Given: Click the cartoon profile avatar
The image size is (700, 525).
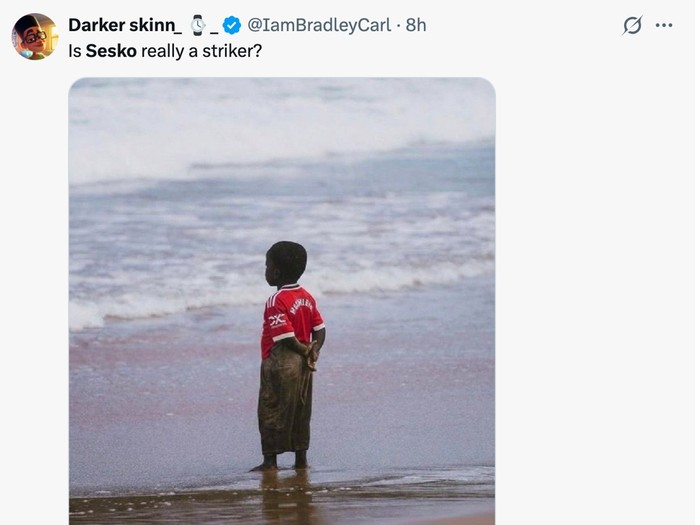Looking at the screenshot, I should 34,36.
